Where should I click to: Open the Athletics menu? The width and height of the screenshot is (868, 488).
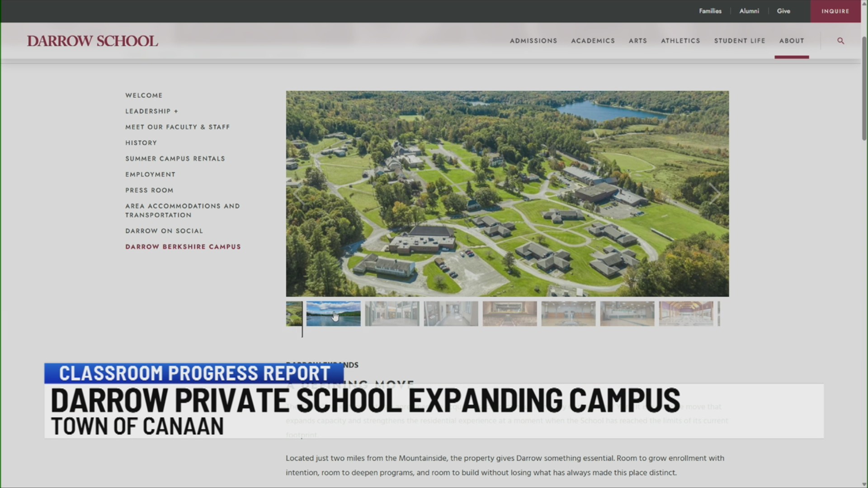coord(680,41)
